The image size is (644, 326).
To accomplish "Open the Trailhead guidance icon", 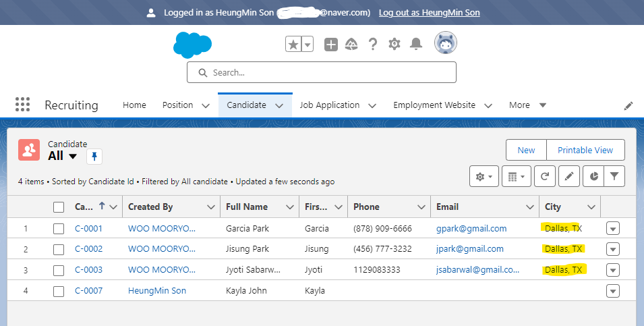I will pyautogui.click(x=351, y=44).
